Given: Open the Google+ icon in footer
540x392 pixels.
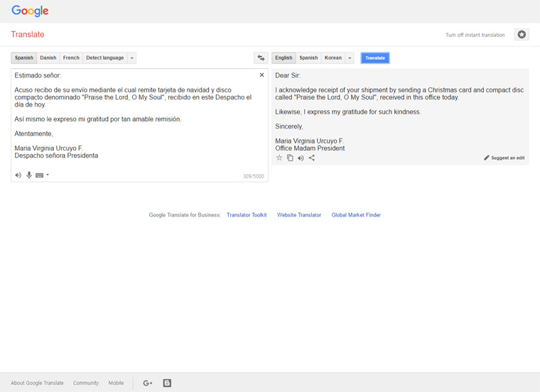Looking at the screenshot, I should 147,383.
